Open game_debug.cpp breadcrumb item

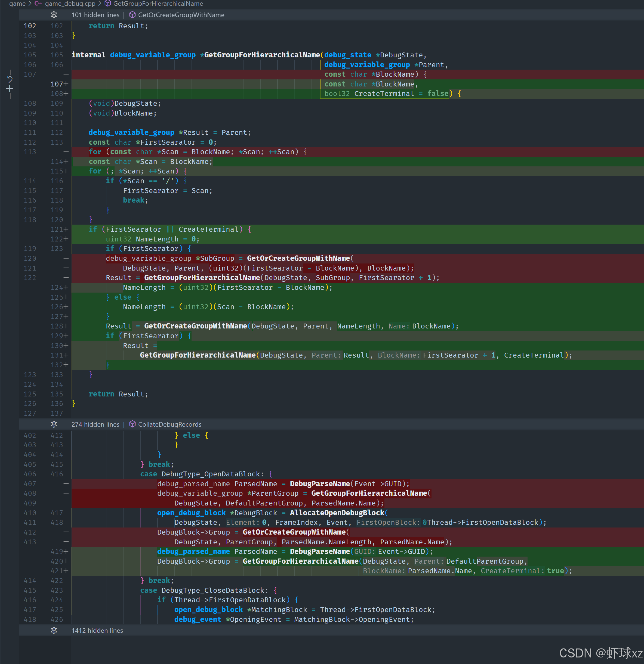point(70,4)
